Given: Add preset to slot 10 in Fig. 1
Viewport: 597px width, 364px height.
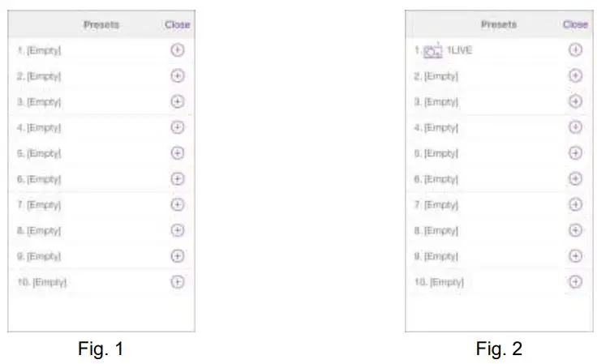Looking at the screenshot, I should tap(178, 282).
